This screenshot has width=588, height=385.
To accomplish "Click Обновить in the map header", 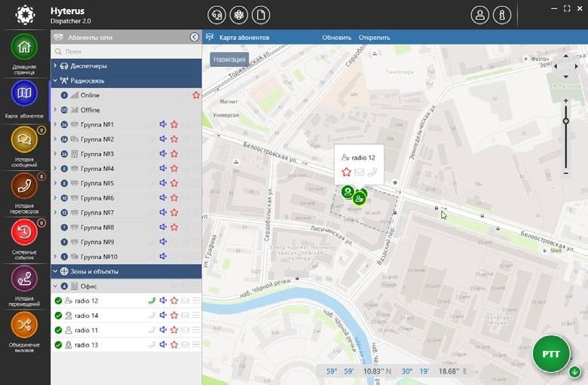I will tap(337, 38).
